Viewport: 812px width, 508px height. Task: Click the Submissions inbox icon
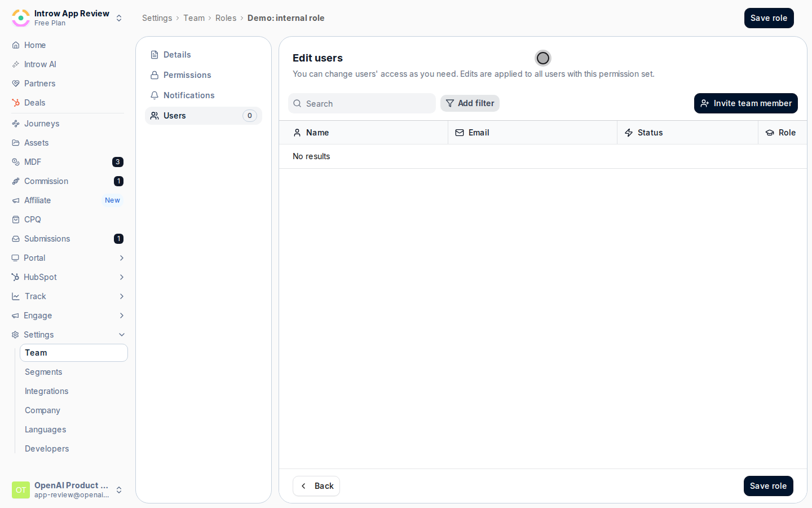click(x=16, y=239)
